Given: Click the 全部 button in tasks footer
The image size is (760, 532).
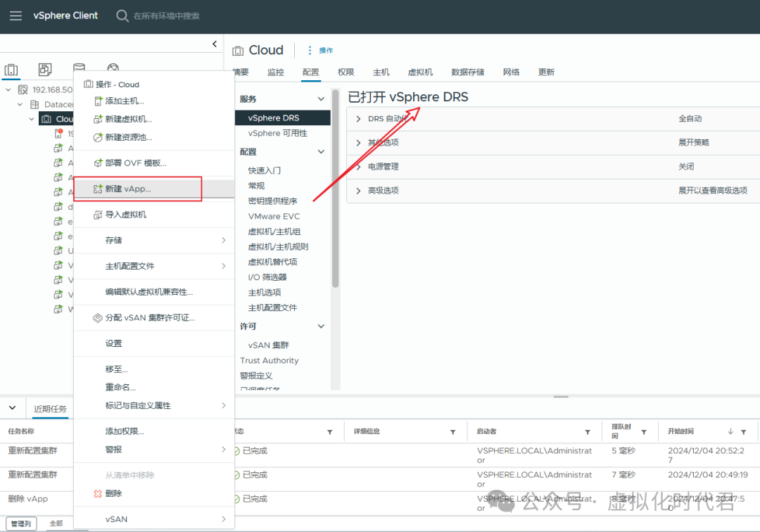Looking at the screenshot, I should pyautogui.click(x=56, y=524).
